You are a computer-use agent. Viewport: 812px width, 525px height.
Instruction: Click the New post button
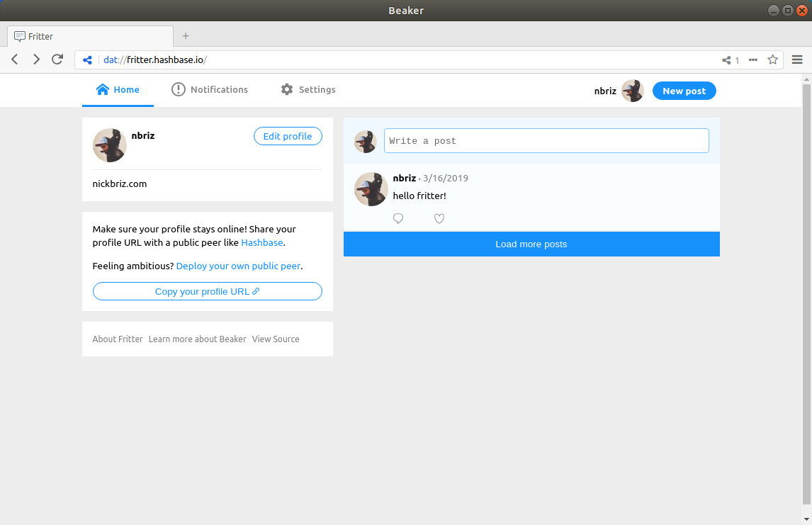(x=684, y=91)
